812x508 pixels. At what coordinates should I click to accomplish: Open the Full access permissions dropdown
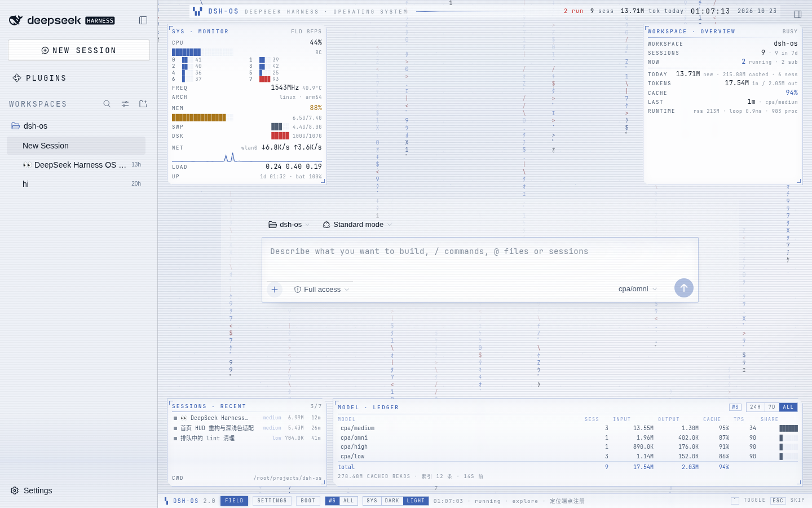322,290
